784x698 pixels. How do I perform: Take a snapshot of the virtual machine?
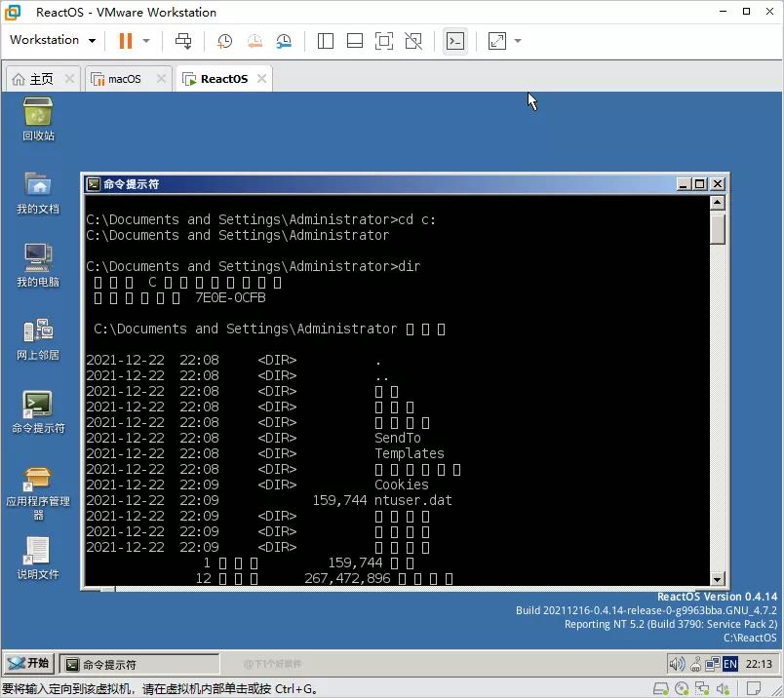pos(224,40)
